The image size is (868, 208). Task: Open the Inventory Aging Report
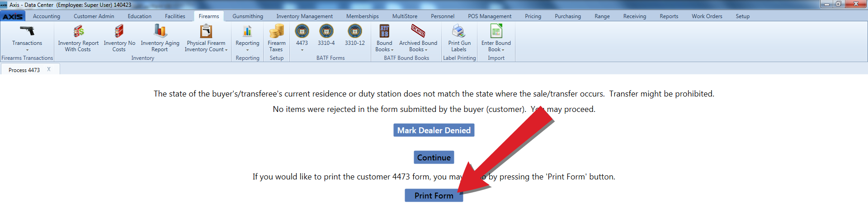point(160,38)
